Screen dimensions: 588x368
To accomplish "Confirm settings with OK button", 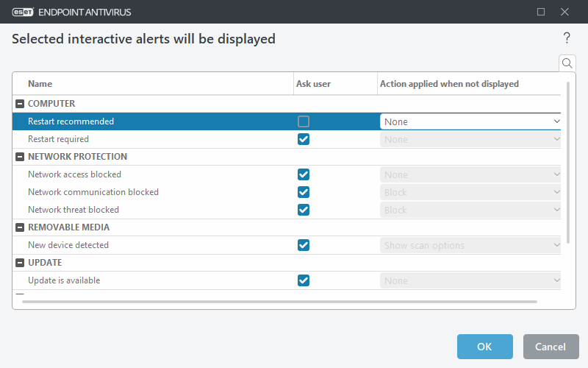I will (484, 347).
